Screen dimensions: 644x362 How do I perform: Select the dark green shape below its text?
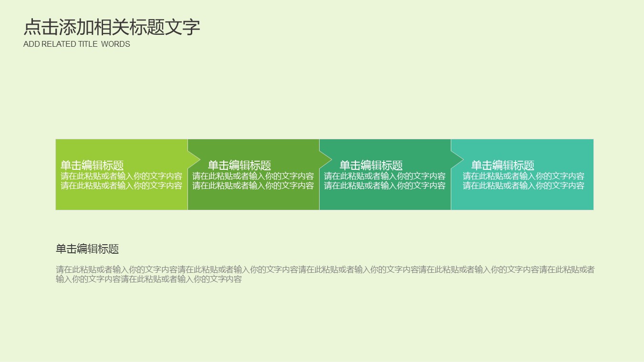pos(253,200)
